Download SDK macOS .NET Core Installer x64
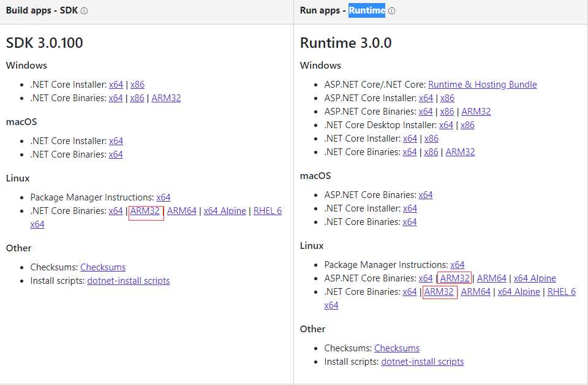588x385 pixels. tap(116, 141)
